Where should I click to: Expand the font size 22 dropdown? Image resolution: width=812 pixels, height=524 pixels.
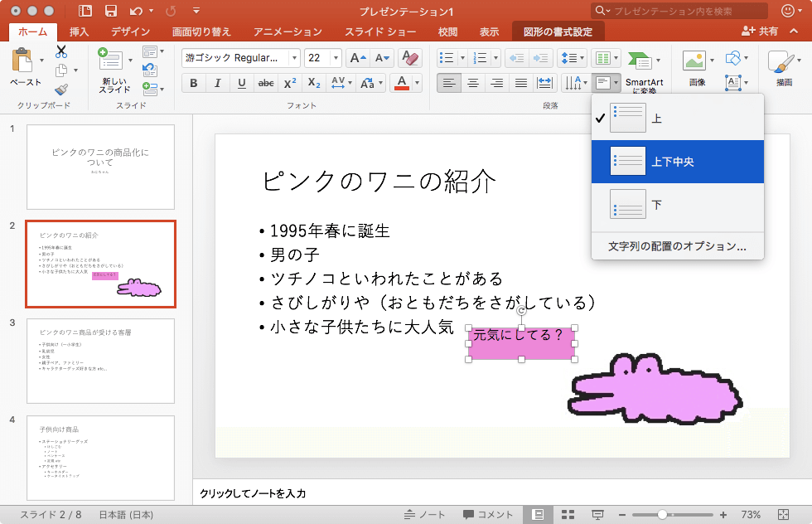[x=336, y=58]
